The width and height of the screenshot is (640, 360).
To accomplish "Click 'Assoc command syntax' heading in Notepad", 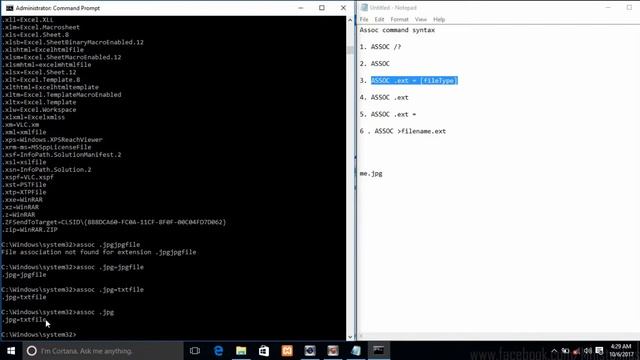I will (x=397, y=30).
